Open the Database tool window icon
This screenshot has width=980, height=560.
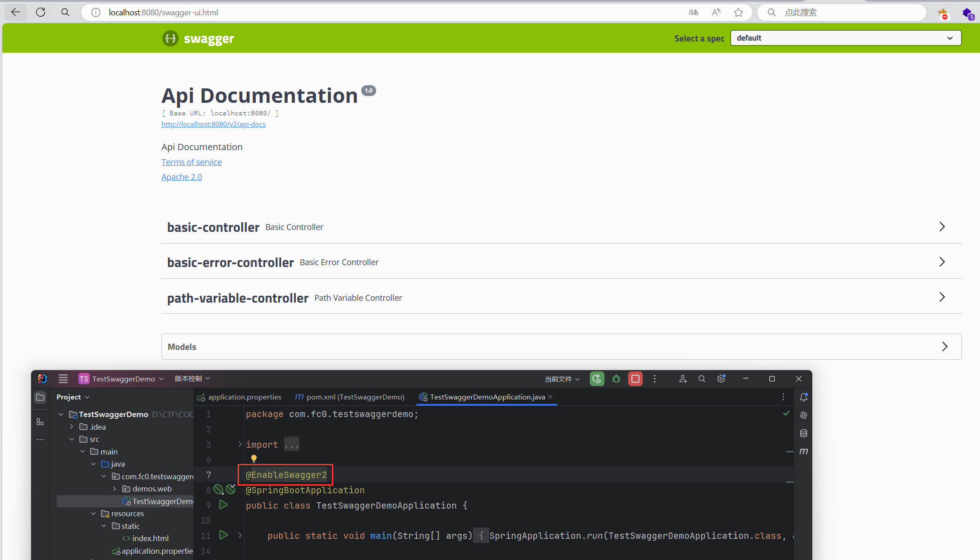[x=804, y=433]
